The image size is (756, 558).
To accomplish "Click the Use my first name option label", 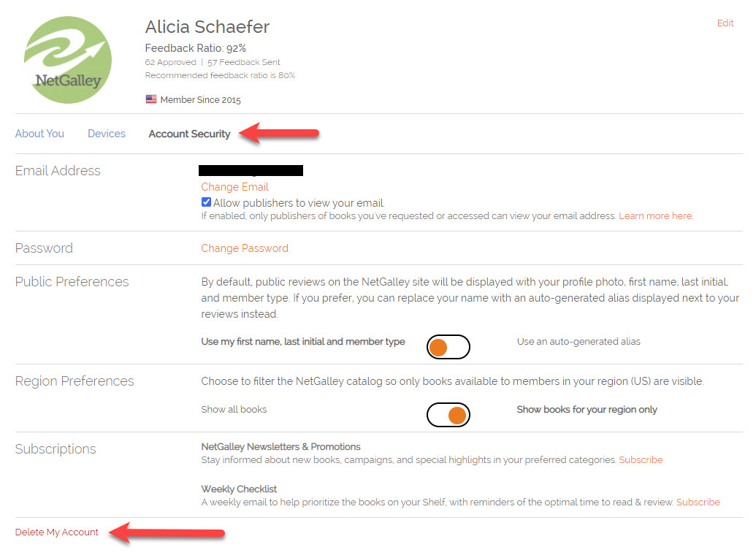I will 302,342.
